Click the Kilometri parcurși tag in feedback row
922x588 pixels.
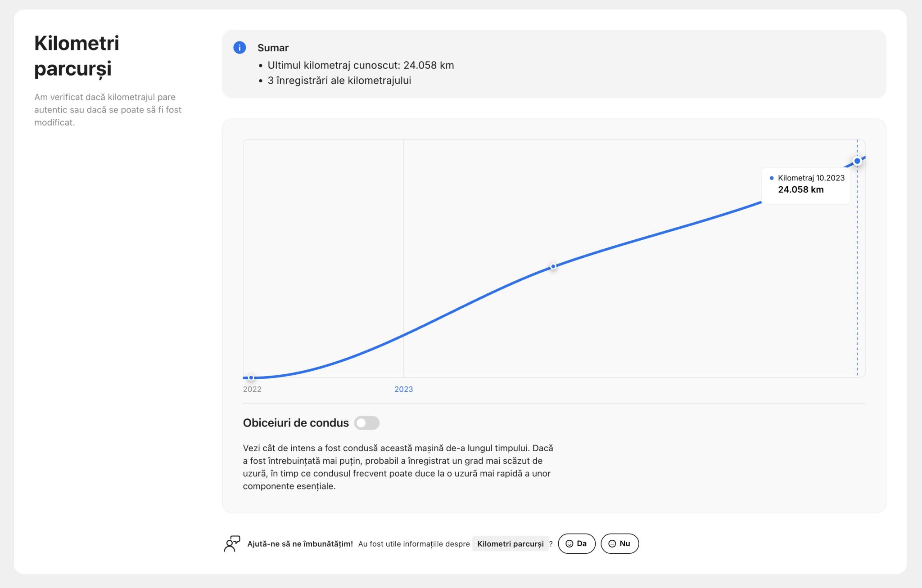point(510,544)
